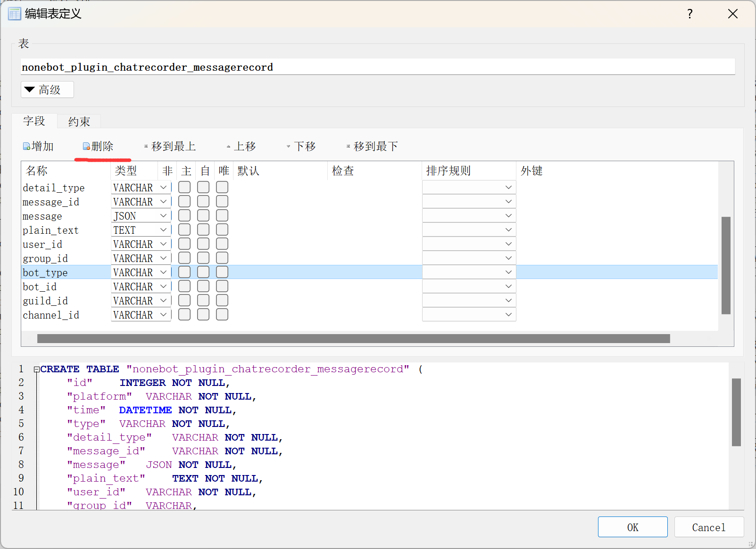This screenshot has width=756, height=549.
Task: Open help via the question mark icon
Action: click(x=690, y=14)
